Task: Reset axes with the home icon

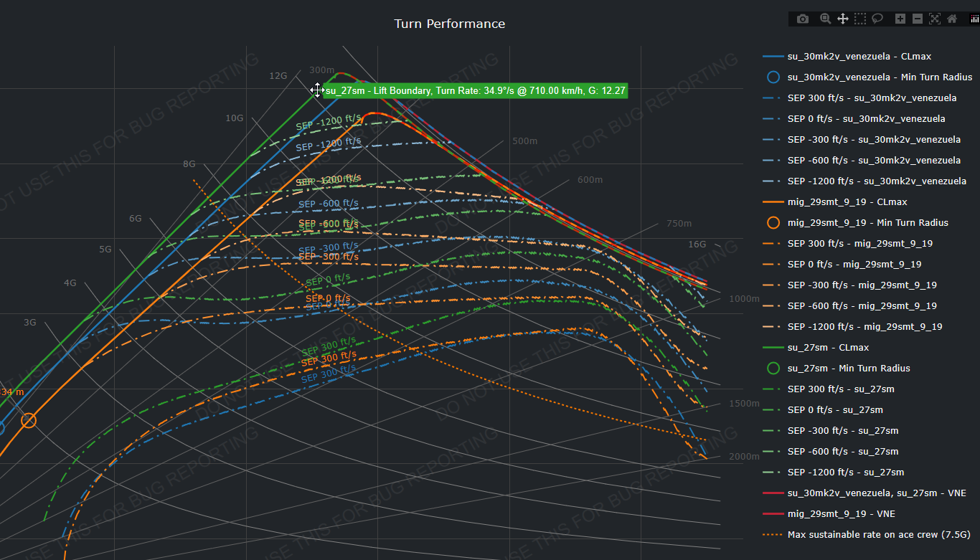Action: pyautogui.click(x=952, y=19)
